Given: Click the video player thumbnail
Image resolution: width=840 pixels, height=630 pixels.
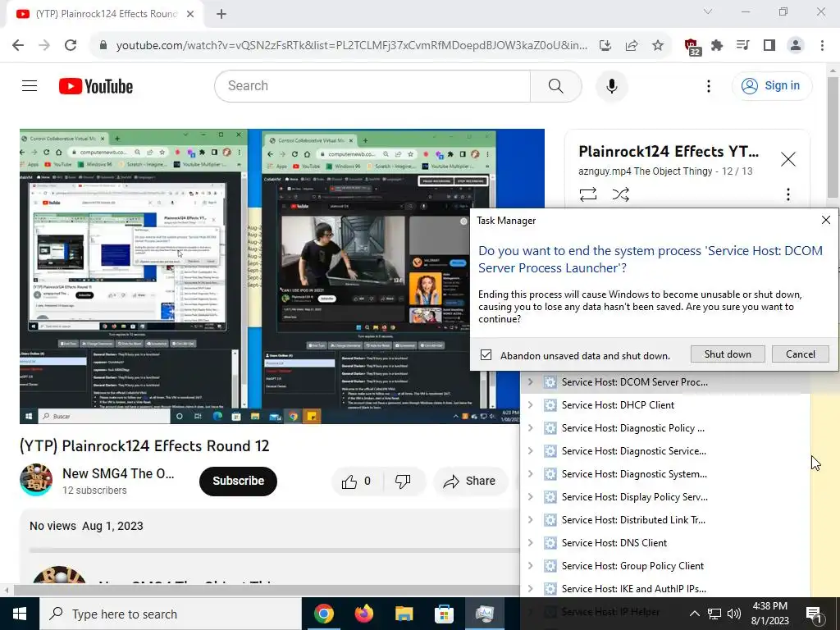Looking at the screenshot, I should tap(282, 276).
